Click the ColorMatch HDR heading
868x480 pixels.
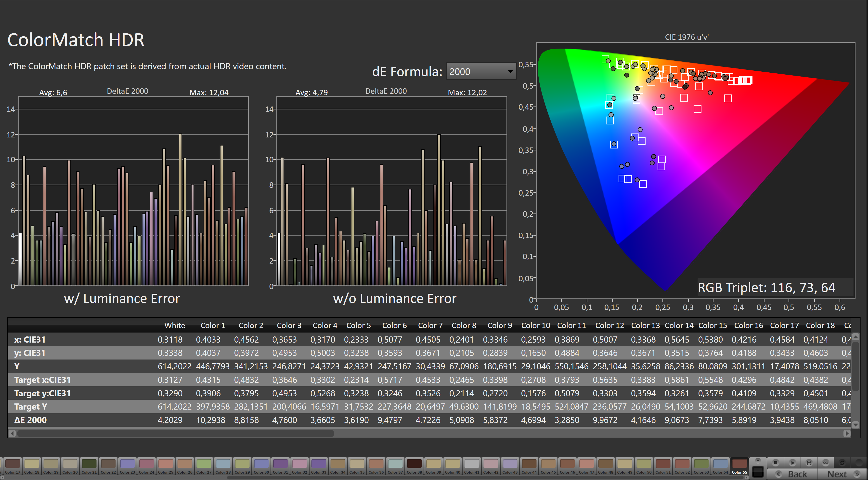76,40
